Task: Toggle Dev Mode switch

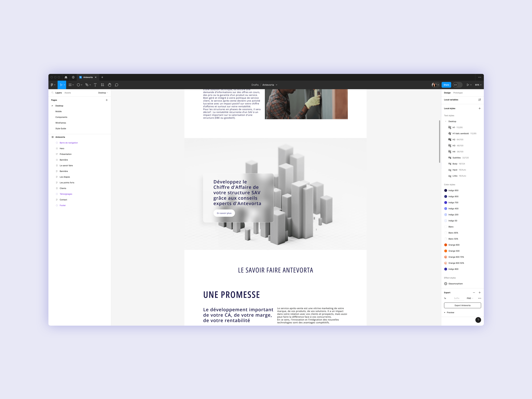Action: click(457, 85)
